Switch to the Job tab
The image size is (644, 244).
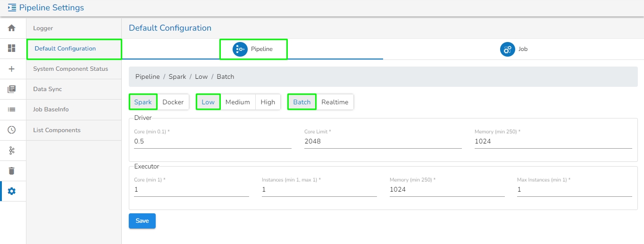pyautogui.click(x=513, y=49)
